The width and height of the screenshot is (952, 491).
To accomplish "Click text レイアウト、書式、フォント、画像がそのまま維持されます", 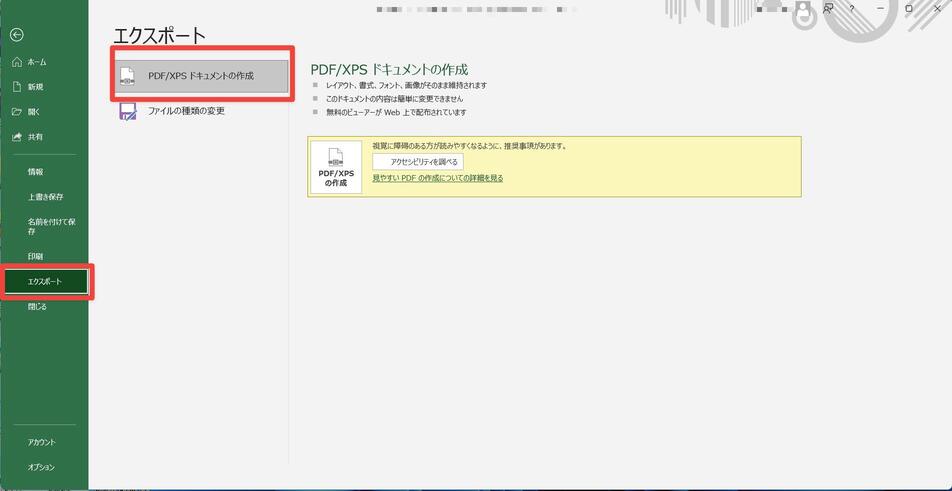I will pos(407,86).
